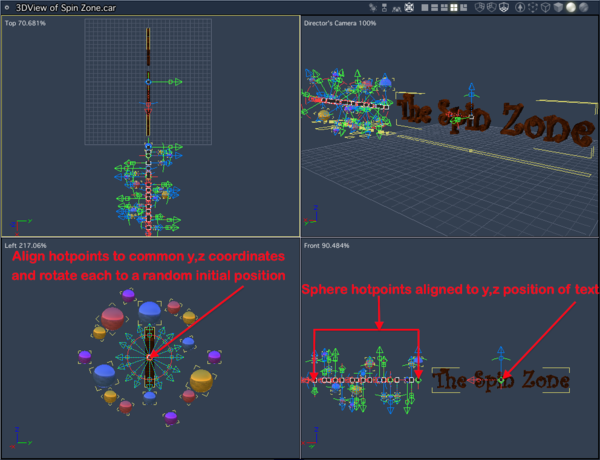The width and height of the screenshot is (600, 460).
Task: Open the Left 217.06% view menu
Action: [x=25, y=246]
